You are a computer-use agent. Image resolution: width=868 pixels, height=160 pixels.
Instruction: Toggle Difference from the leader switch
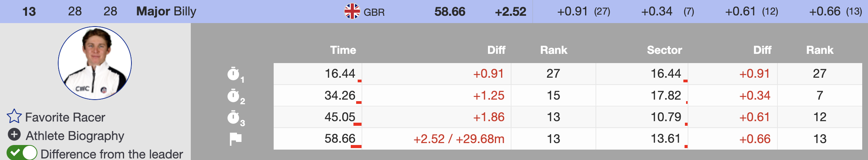point(22,153)
